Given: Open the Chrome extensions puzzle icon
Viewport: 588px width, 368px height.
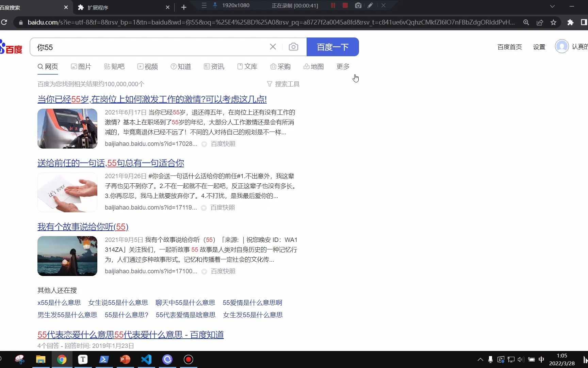Looking at the screenshot, I should coord(570,22).
